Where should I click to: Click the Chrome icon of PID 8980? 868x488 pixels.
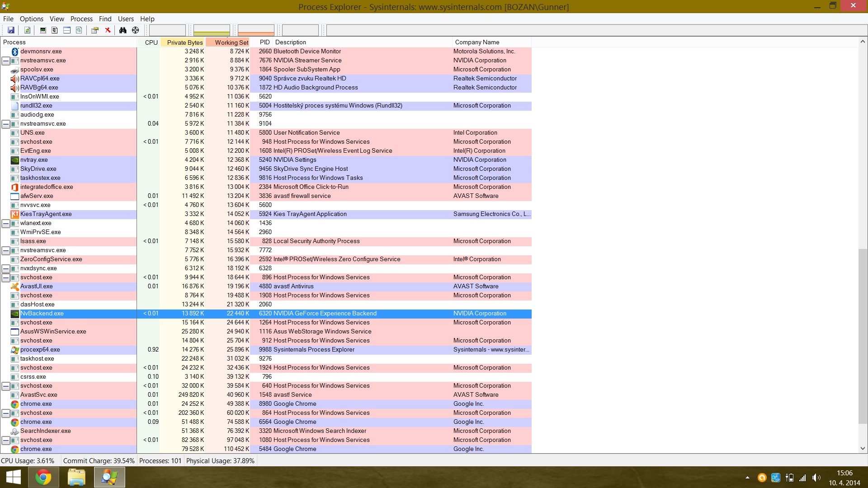tap(15, 404)
